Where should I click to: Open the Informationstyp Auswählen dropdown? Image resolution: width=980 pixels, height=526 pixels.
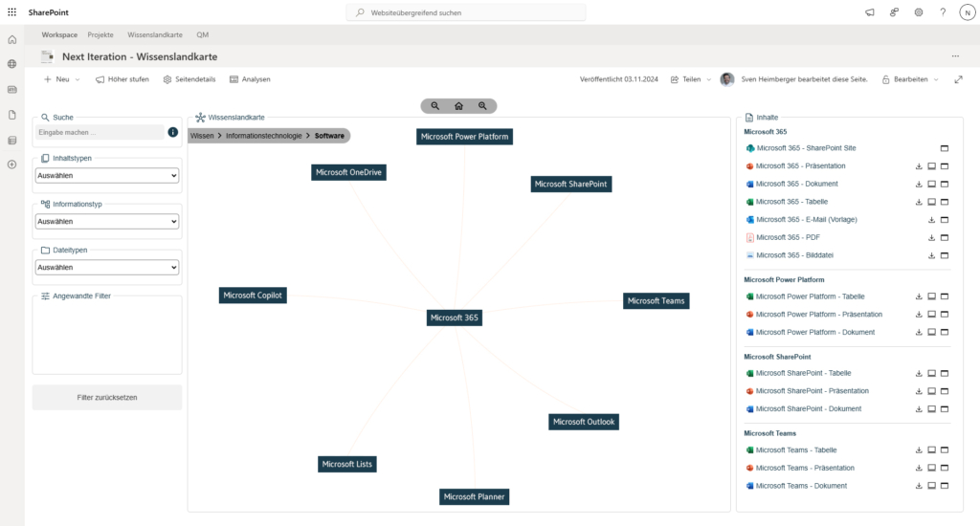(x=107, y=221)
